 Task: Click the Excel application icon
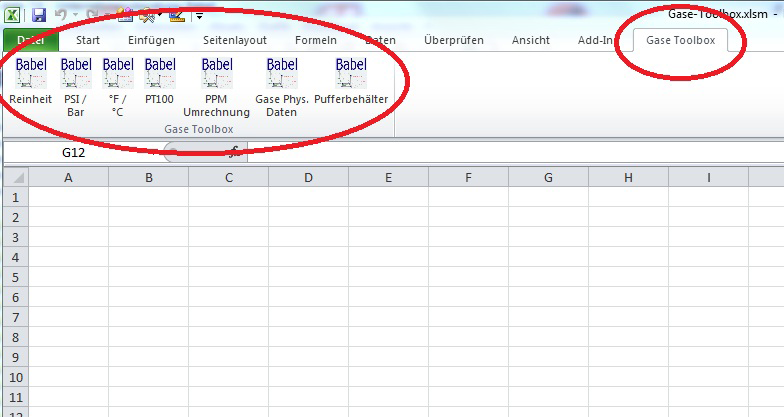[12, 15]
